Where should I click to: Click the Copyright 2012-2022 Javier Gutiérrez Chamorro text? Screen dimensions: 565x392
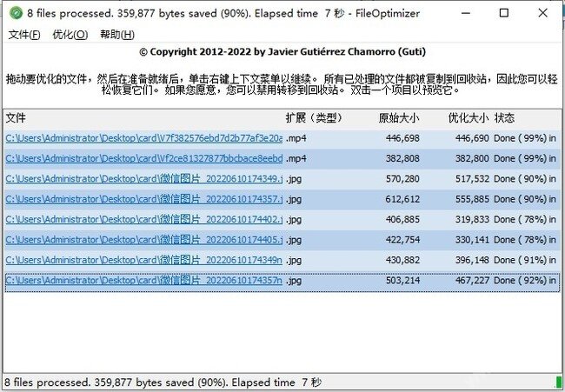[x=282, y=52]
